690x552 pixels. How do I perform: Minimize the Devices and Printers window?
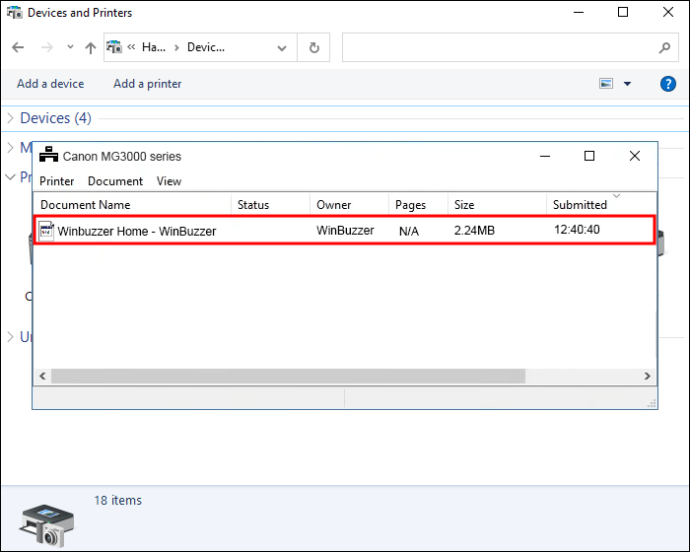579,12
